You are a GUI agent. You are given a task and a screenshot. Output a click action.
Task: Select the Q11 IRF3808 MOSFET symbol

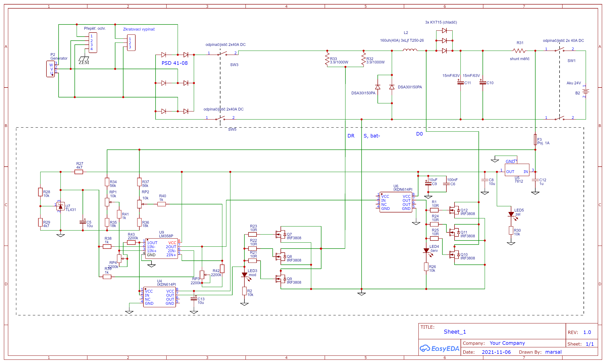tap(455, 232)
